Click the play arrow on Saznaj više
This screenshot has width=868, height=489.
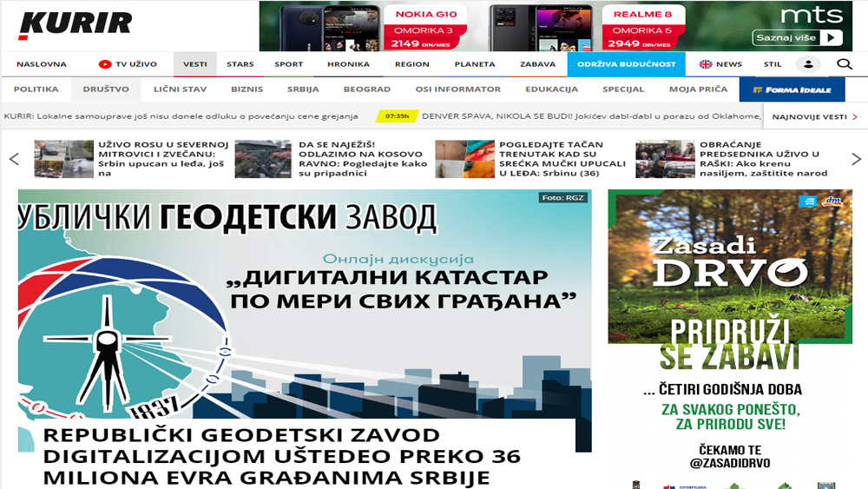click(831, 37)
